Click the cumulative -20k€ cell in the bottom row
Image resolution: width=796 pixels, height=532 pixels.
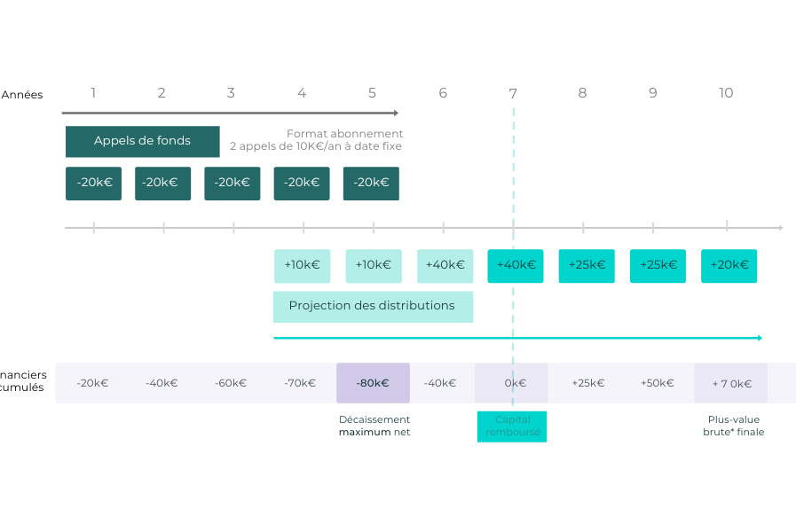92,383
